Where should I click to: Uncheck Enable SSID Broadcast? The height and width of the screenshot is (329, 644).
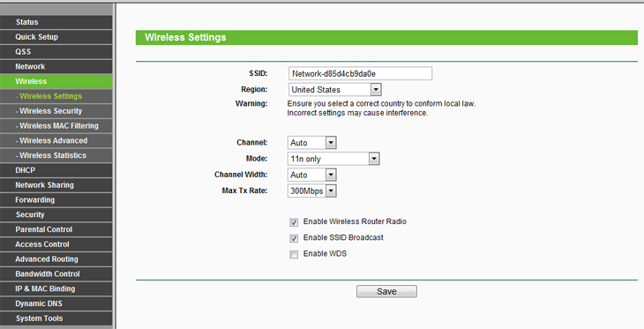(x=294, y=238)
